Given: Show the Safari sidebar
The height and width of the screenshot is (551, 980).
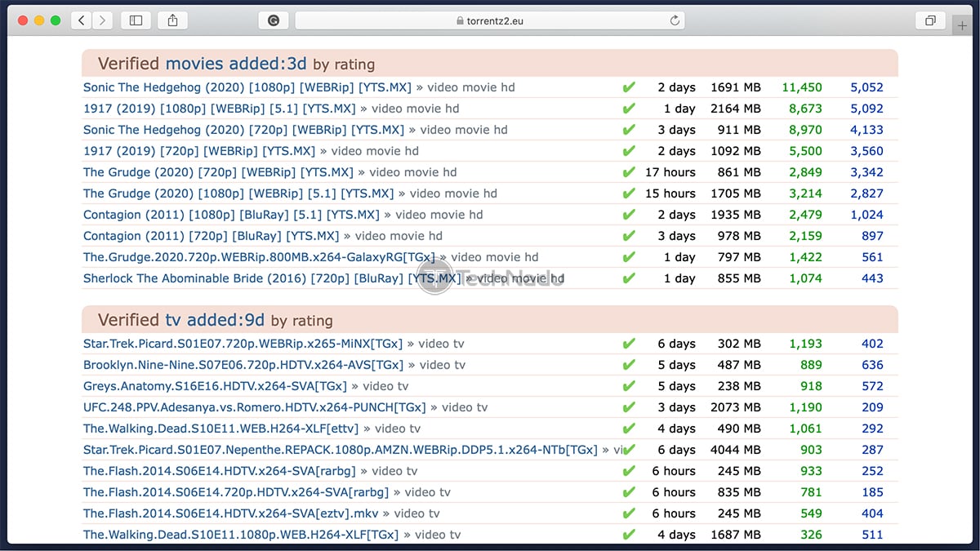Looking at the screenshot, I should pyautogui.click(x=136, y=20).
